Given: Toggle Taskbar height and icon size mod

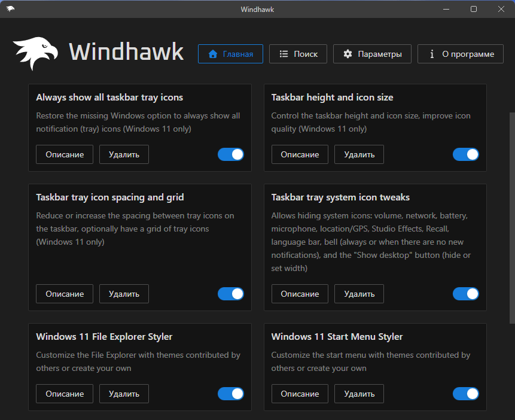Looking at the screenshot, I should 466,154.
